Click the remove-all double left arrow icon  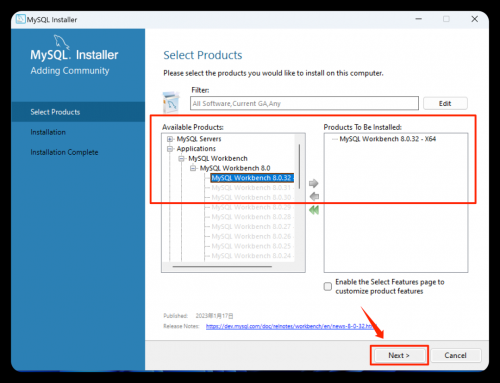pyautogui.click(x=314, y=210)
